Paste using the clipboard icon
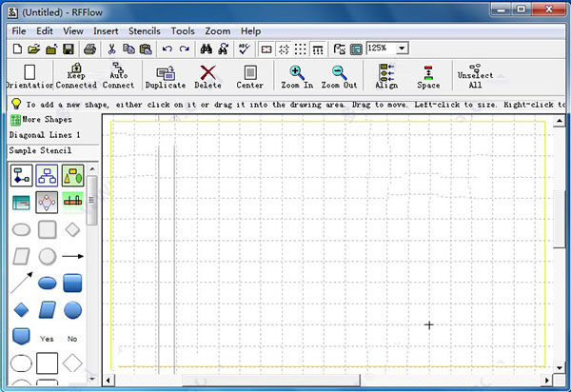This screenshot has width=571, height=392. coord(146,49)
